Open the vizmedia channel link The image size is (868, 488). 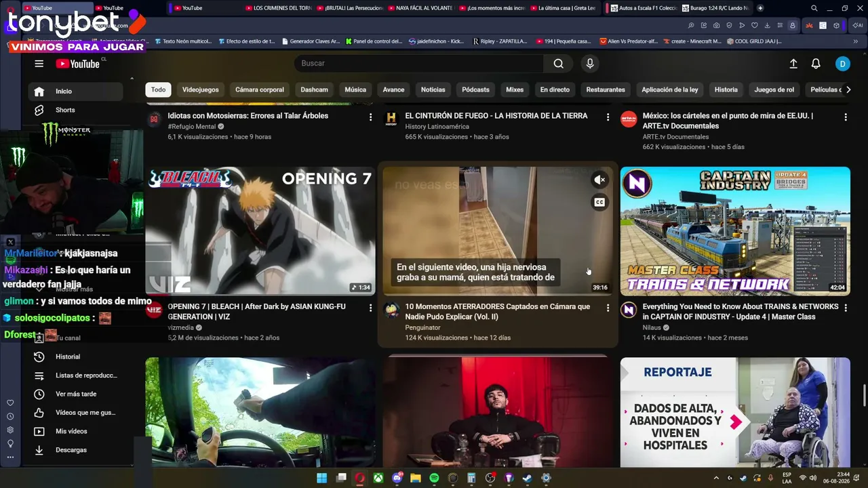(180, 327)
